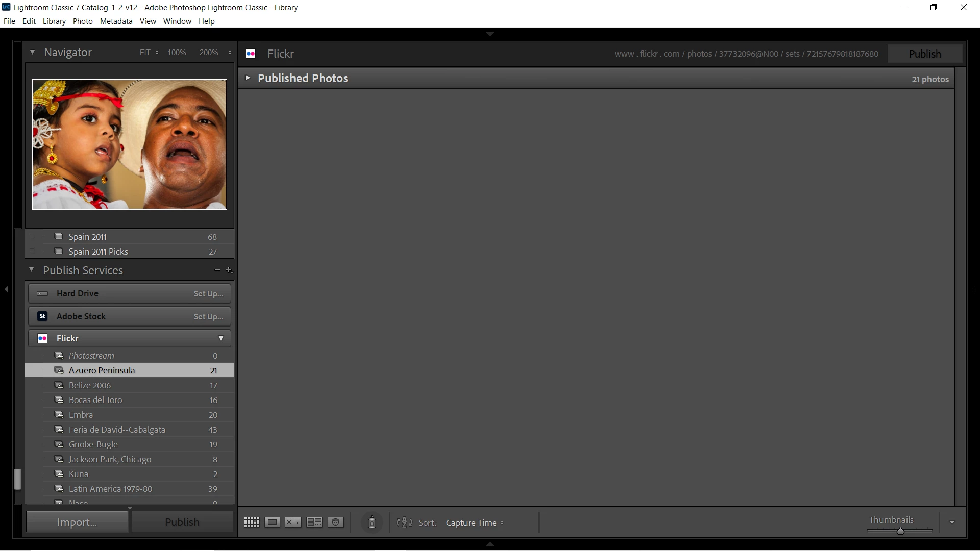980x551 pixels.
Task: Toggle sort direction A-Z icon
Action: (404, 522)
